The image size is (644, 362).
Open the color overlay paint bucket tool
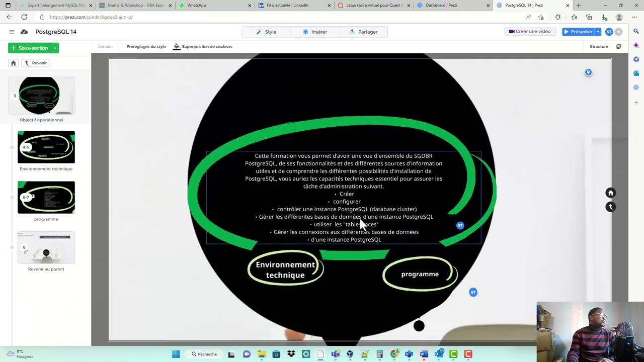pos(177,46)
